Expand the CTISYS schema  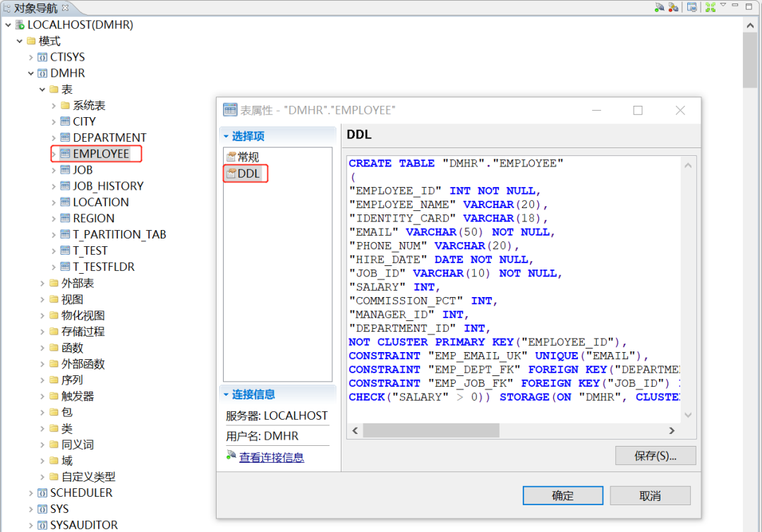point(30,57)
